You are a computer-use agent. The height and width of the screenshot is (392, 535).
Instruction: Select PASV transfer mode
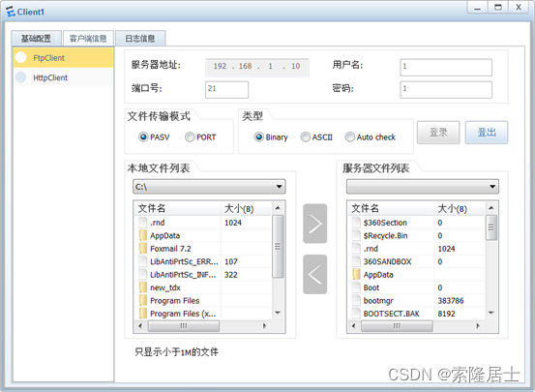(x=143, y=136)
